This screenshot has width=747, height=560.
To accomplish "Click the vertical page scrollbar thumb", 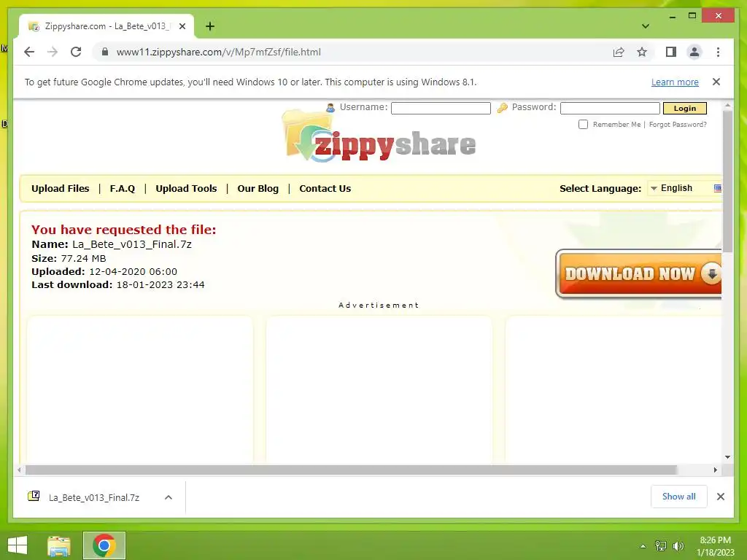I will 727,181.
